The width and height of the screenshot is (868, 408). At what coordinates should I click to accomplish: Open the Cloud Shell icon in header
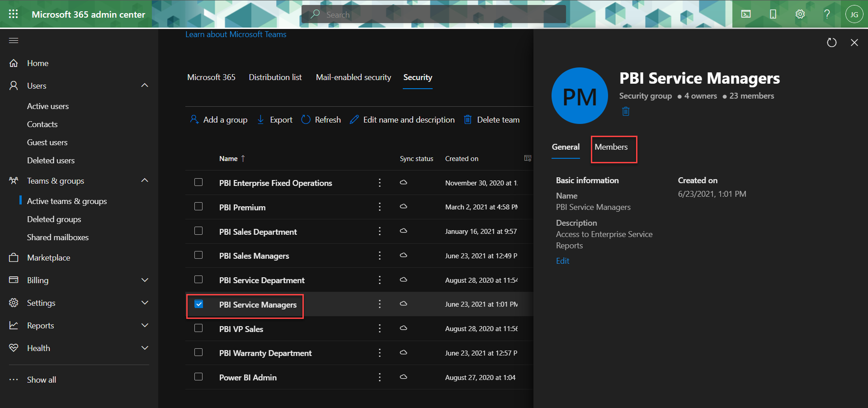coord(746,14)
